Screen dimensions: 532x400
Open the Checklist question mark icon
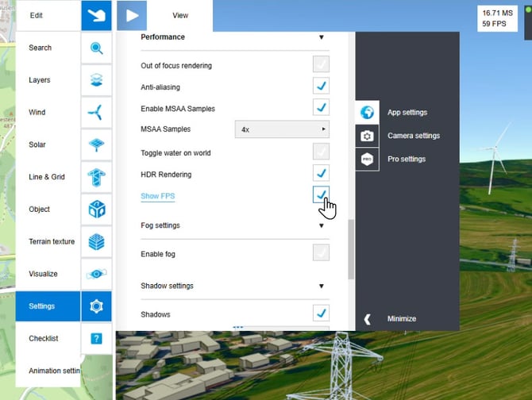pos(97,338)
